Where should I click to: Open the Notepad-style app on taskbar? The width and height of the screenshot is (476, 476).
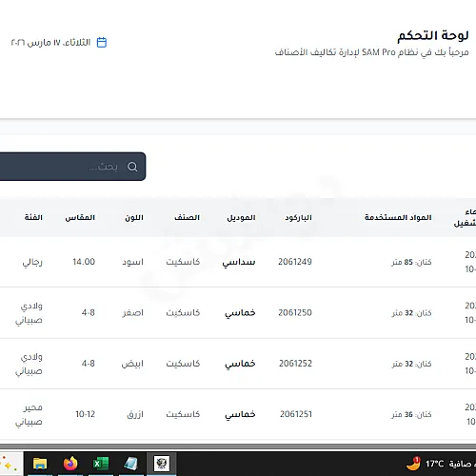click(130, 464)
